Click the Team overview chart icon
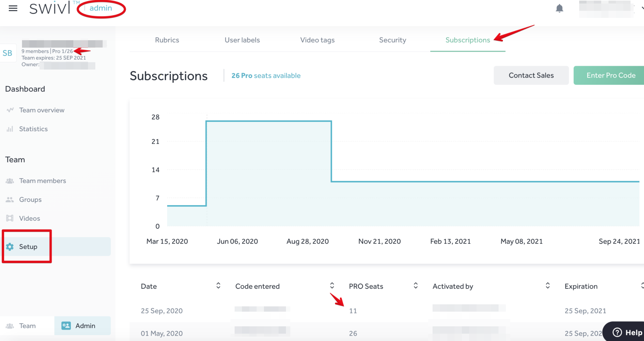Screen dimensions: 644x341 10,110
